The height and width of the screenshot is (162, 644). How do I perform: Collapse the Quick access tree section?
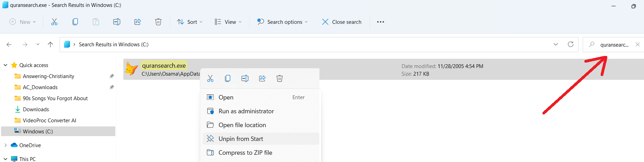(6, 65)
